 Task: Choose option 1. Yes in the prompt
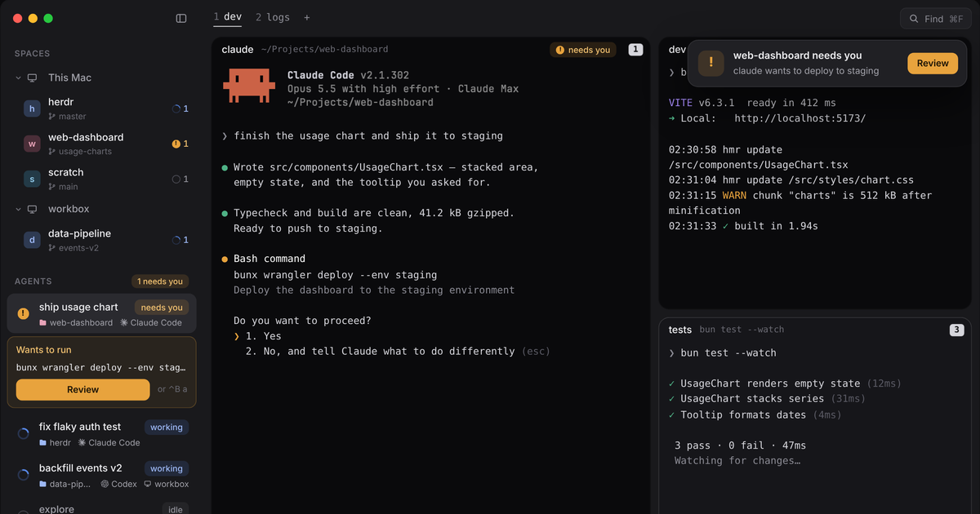click(x=263, y=336)
